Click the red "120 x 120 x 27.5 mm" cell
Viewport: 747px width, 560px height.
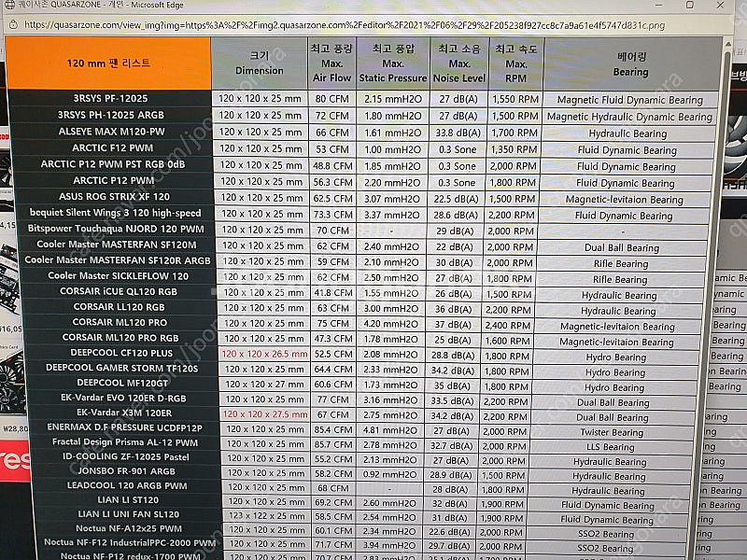click(263, 414)
